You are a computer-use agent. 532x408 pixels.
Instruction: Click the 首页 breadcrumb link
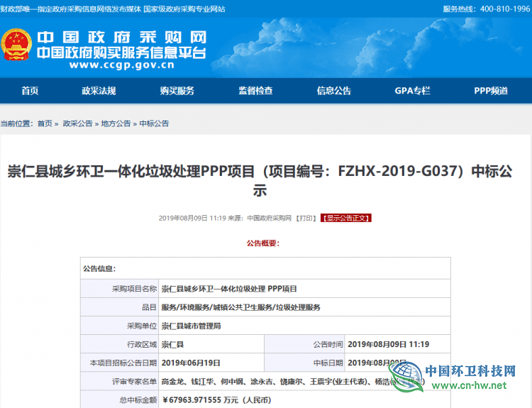click(x=45, y=123)
